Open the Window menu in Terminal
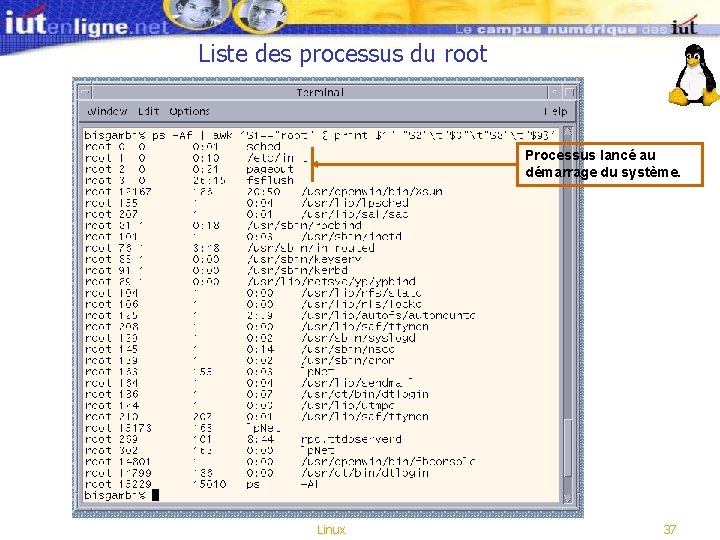This screenshot has height=540, width=720. (107, 111)
